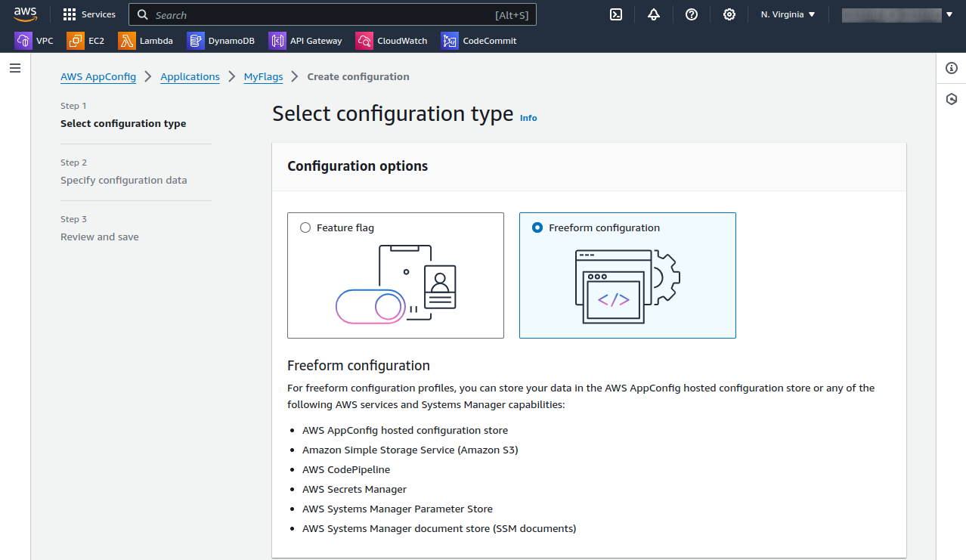The image size is (966, 560).
Task: Open VPC shortcut icon
Action: (23, 41)
